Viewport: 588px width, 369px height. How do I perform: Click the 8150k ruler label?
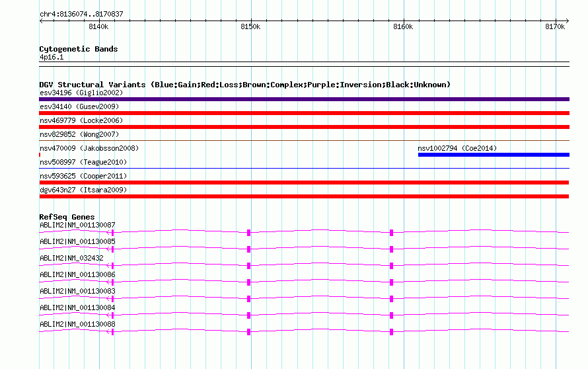point(250,26)
